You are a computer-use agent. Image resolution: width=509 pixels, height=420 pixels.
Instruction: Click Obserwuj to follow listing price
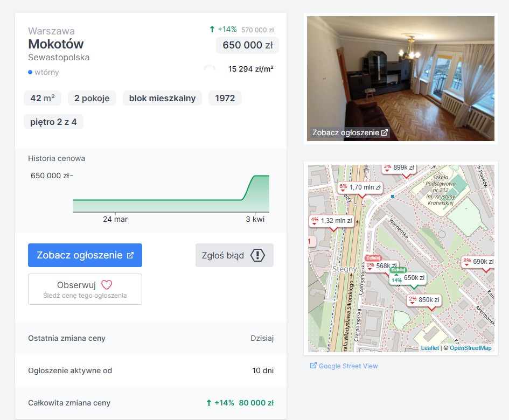[85, 289]
